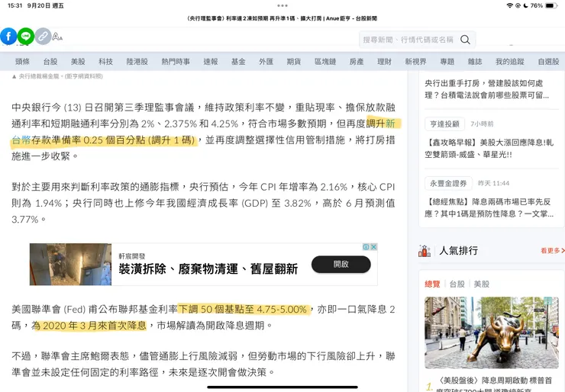Open the 央行出手打房 sidebar article
Screen dimensions: 565x392
point(487,89)
